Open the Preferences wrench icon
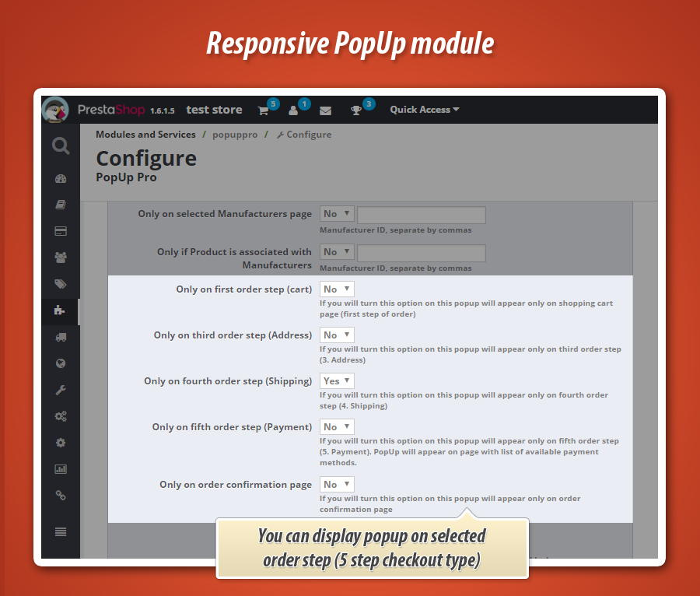700x596 pixels. [x=61, y=389]
